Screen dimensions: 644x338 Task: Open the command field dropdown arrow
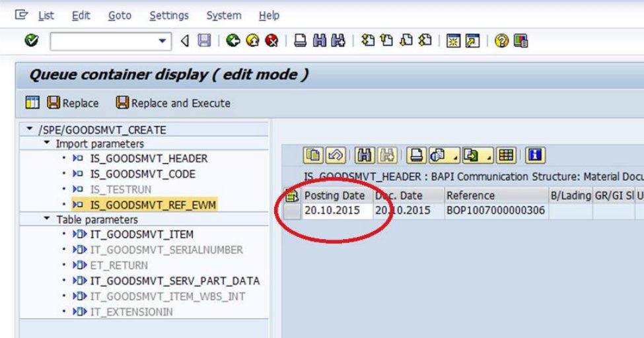pos(162,41)
